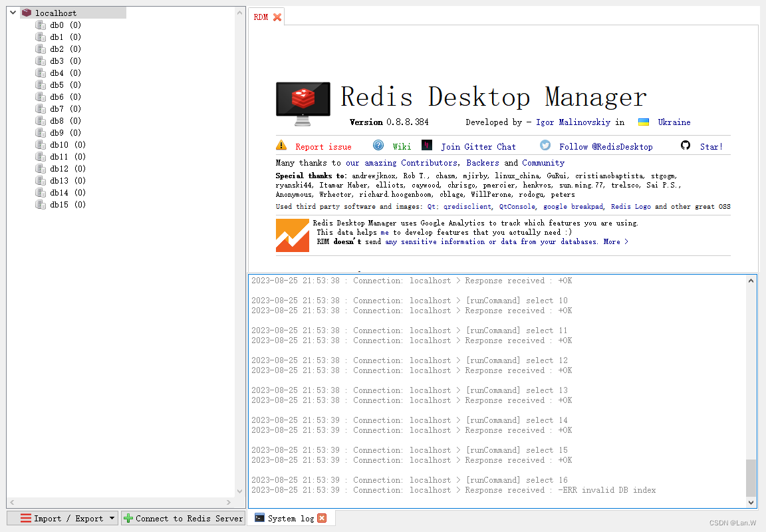
Task: Select the db7 database icon
Action: point(41,109)
